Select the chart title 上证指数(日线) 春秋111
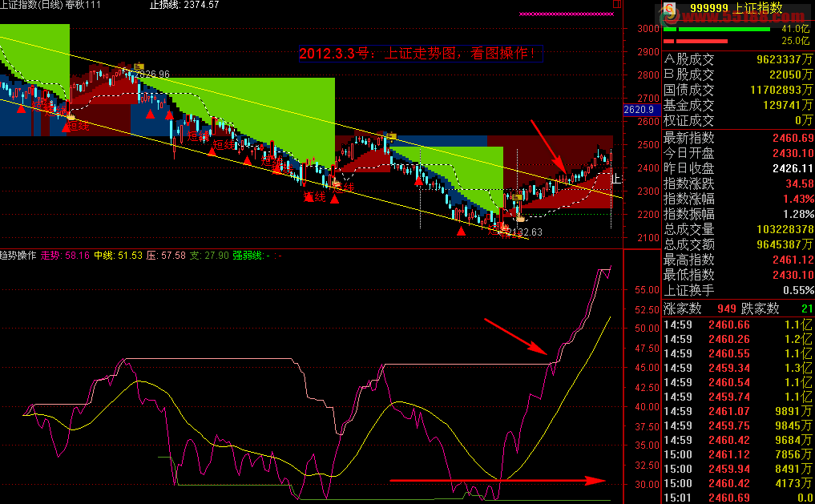815x504 pixels. 50,5
